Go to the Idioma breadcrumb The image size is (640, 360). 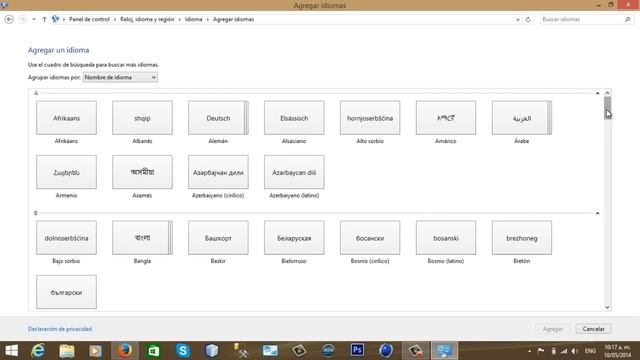tap(193, 19)
